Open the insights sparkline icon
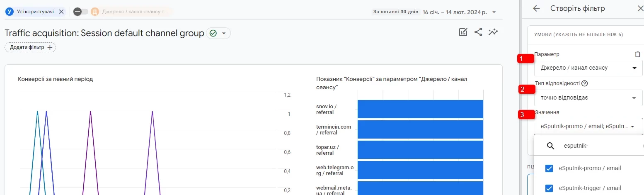The image size is (644, 195). click(x=493, y=32)
